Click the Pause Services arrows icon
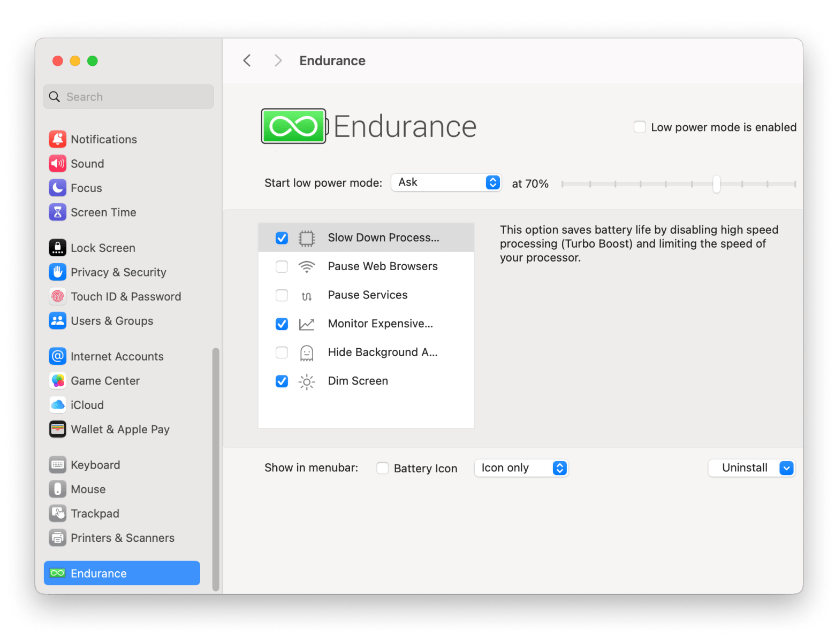This screenshot has width=835, height=644. tap(306, 296)
